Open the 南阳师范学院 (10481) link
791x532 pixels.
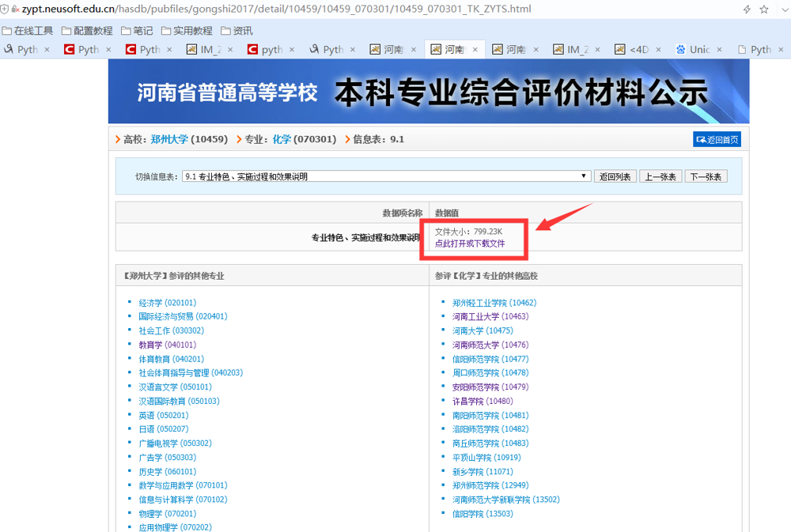coord(490,415)
